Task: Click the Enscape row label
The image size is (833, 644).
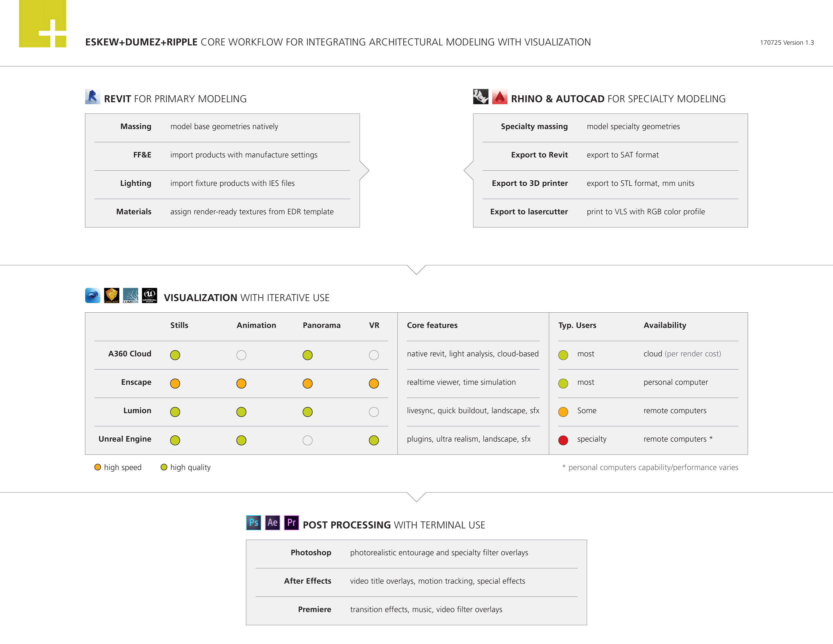Action: pyautogui.click(x=136, y=382)
